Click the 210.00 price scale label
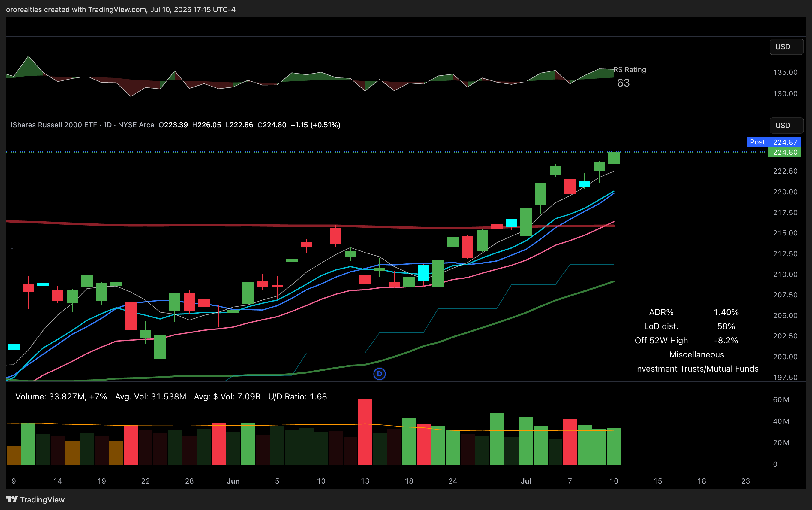This screenshot has width=812, height=510. [785, 275]
